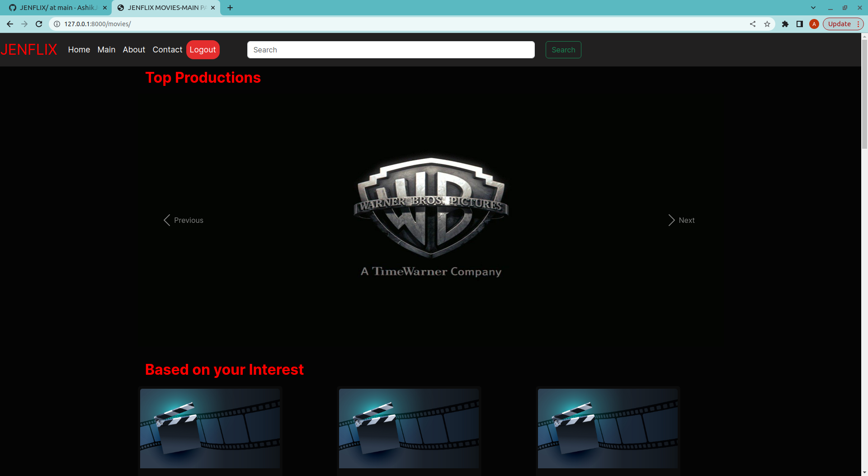This screenshot has width=868, height=476.
Task: Click the green Search button
Action: pos(563,50)
